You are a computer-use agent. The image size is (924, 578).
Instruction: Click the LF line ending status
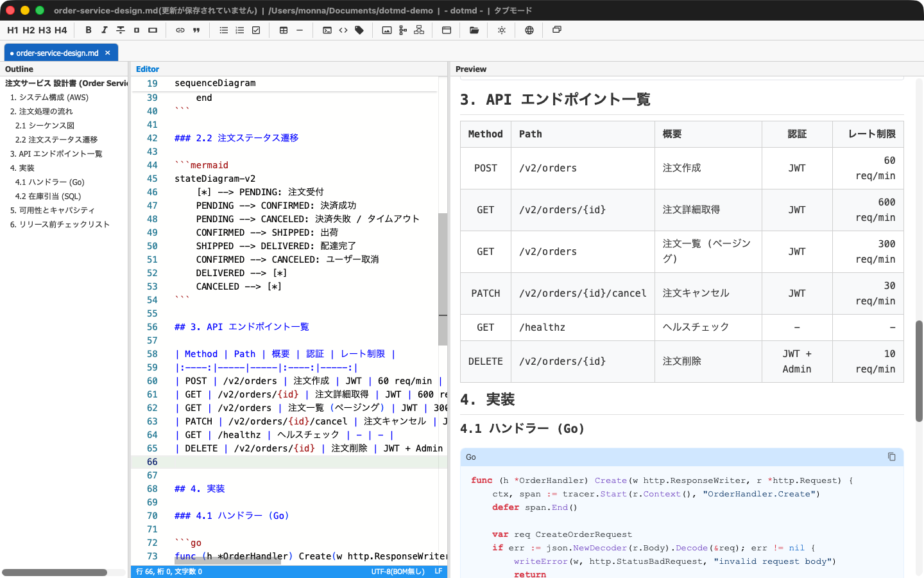coord(439,572)
